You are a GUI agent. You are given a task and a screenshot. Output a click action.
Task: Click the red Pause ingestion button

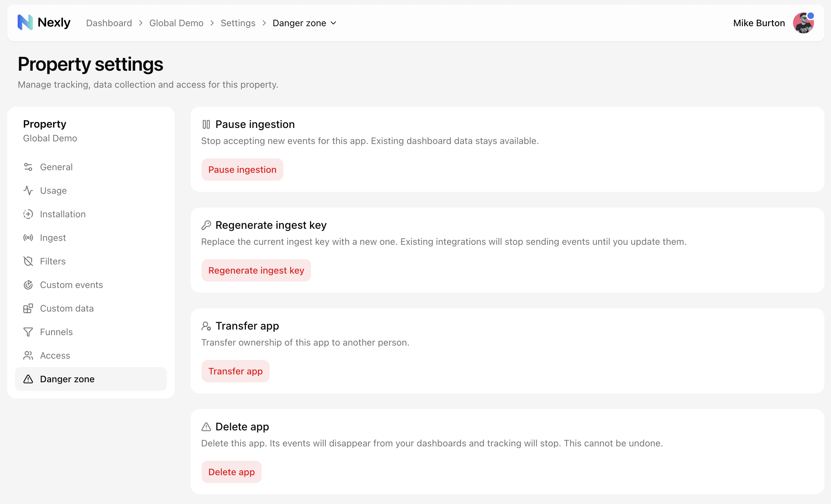click(242, 170)
